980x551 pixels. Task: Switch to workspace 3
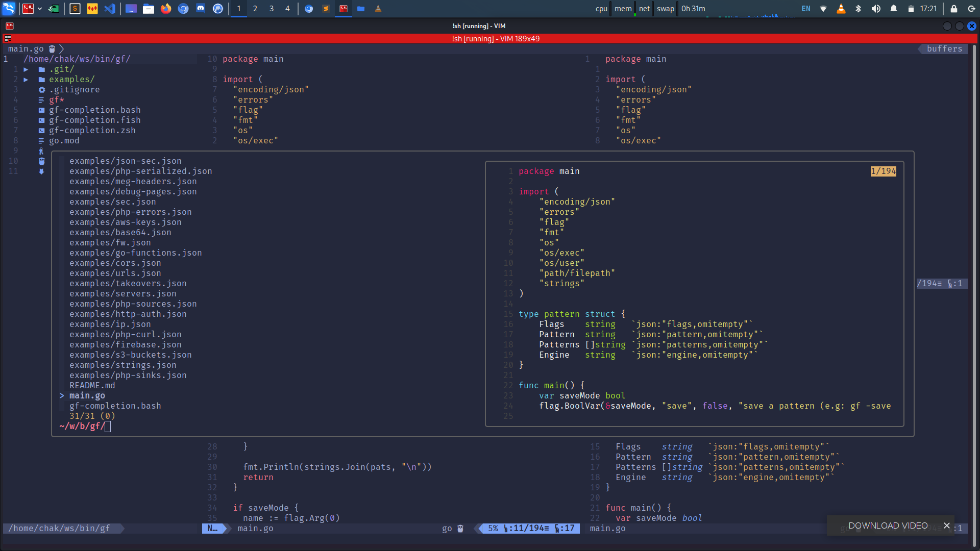[272, 9]
